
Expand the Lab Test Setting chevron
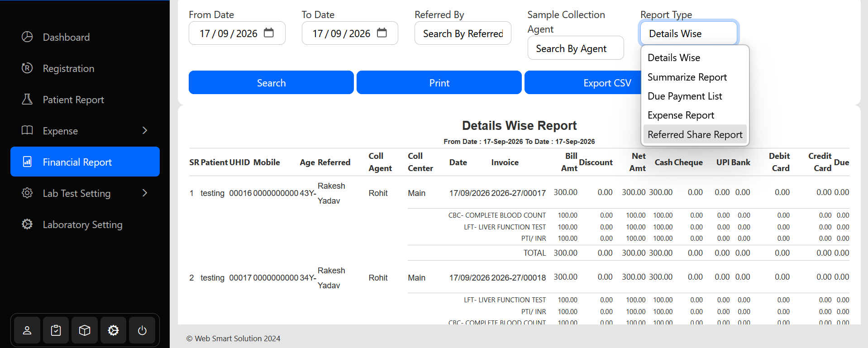click(145, 193)
